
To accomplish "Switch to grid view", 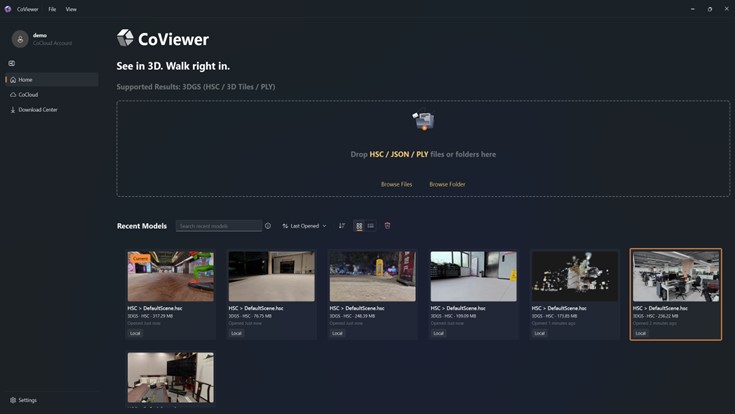I will click(x=359, y=226).
